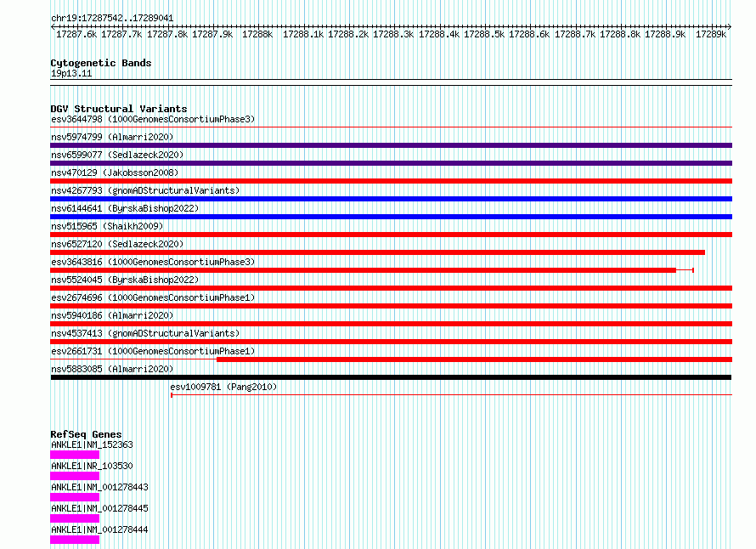
Task: Select the thin red line of esv3644798
Action: (391, 127)
